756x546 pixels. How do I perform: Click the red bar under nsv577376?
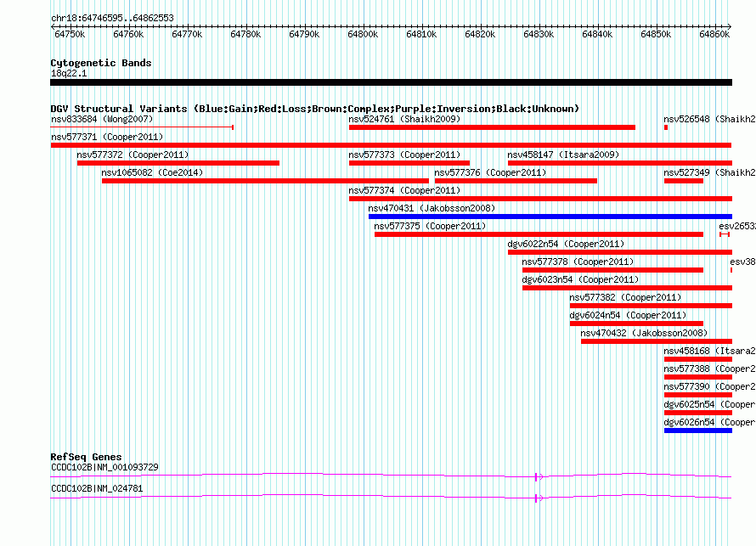[516, 181]
